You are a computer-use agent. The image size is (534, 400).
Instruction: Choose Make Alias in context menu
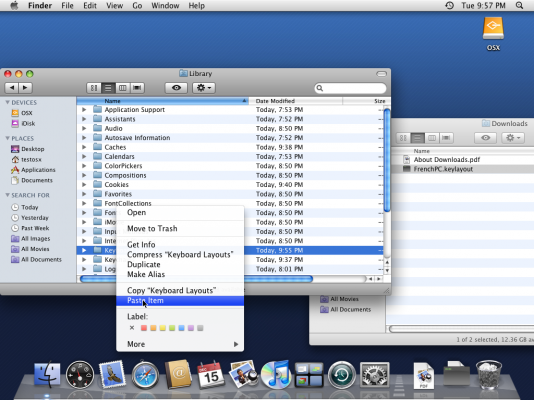(180, 274)
